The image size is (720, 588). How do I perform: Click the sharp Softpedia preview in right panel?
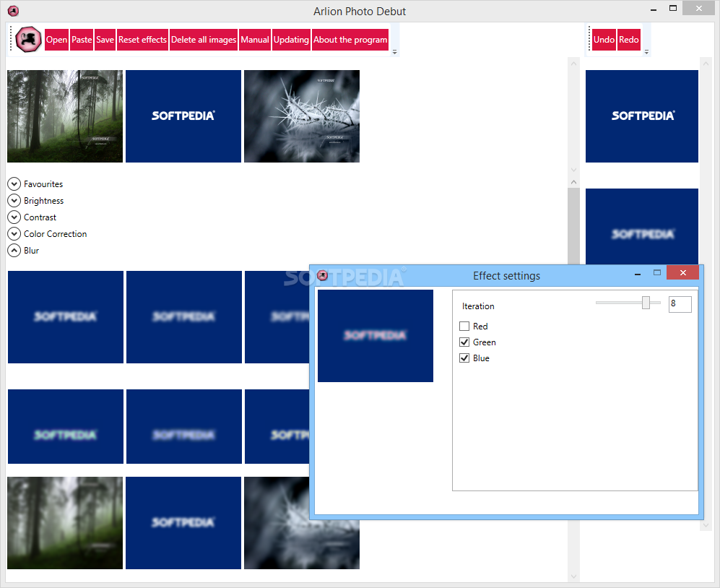(x=642, y=116)
